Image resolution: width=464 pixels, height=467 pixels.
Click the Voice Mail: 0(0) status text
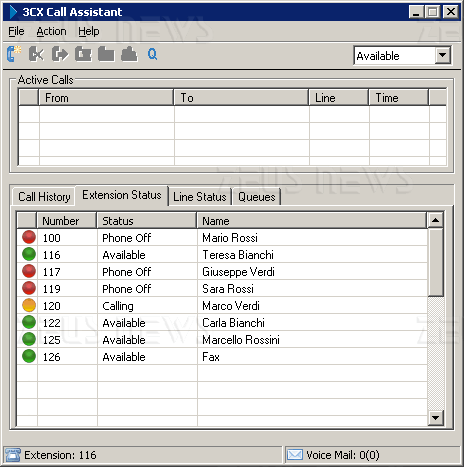point(343,455)
